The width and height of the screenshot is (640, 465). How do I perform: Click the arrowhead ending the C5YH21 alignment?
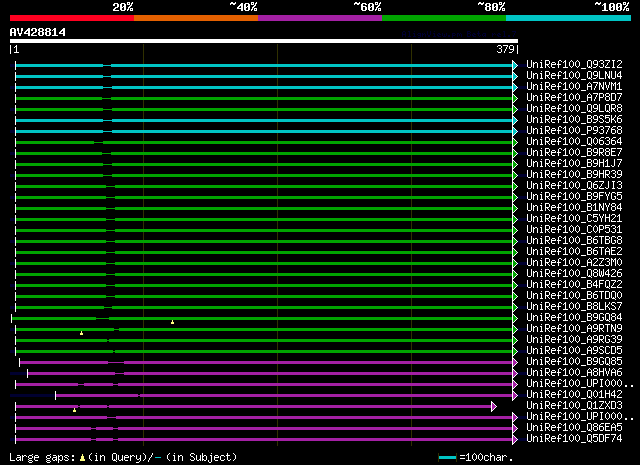tap(515, 220)
